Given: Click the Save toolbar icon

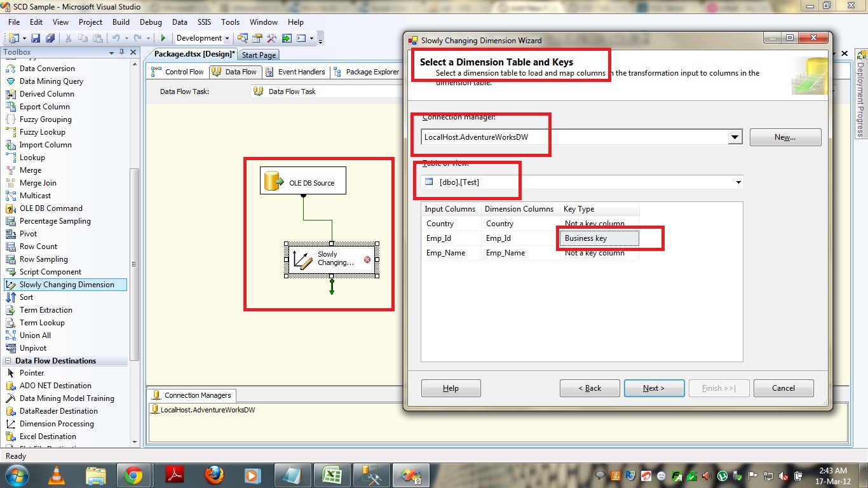Looking at the screenshot, I should point(36,39).
